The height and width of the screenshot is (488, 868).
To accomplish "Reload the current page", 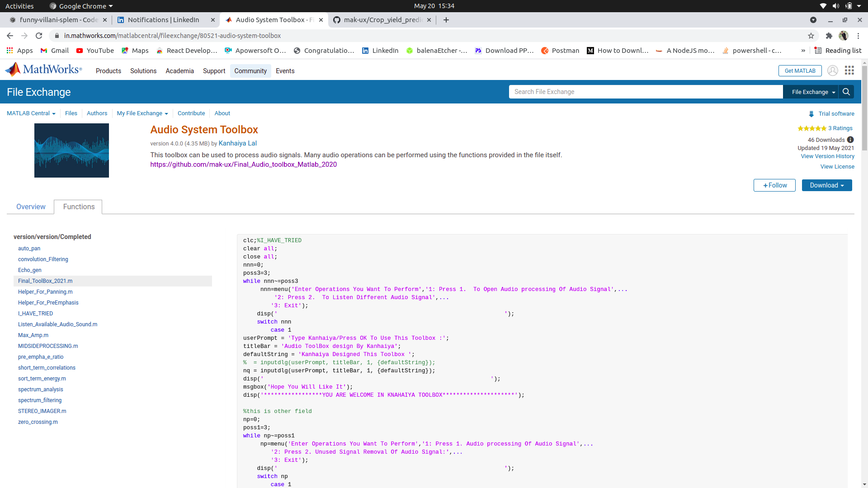I will pyautogui.click(x=39, y=36).
